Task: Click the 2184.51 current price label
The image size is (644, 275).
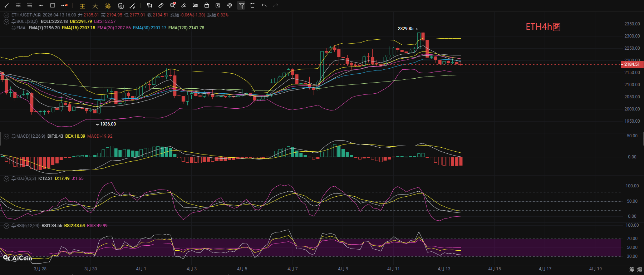Action: (632, 64)
